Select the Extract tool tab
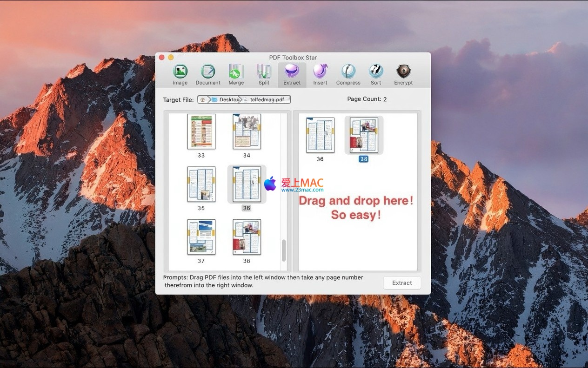588x368 pixels. point(292,75)
